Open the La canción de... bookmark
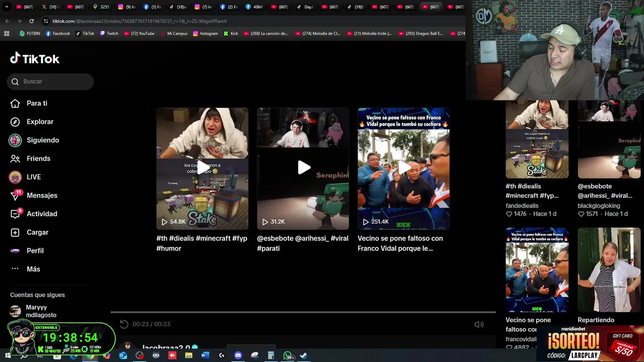Image resolution: width=644 pixels, height=362 pixels. tap(266, 34)
